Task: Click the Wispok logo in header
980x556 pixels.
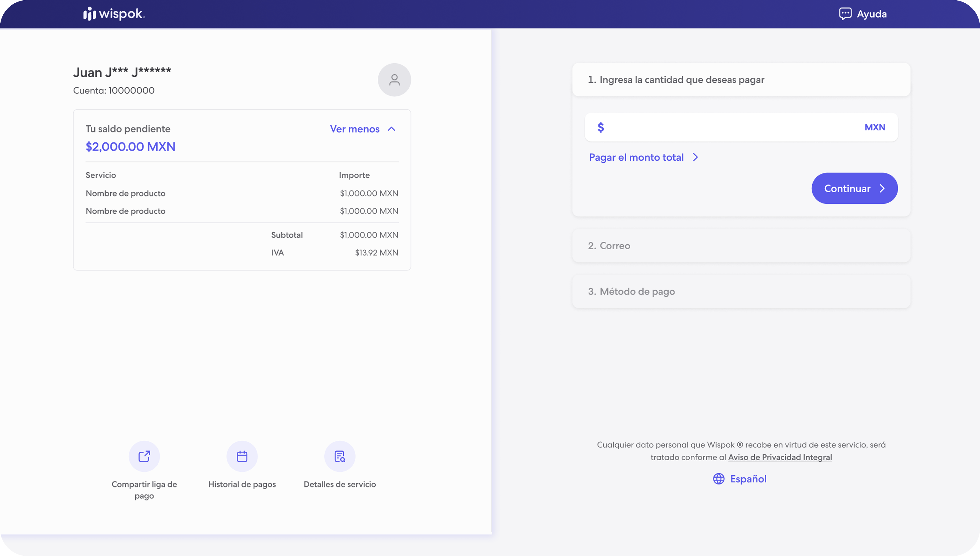Action: click(x=114, y=14)
